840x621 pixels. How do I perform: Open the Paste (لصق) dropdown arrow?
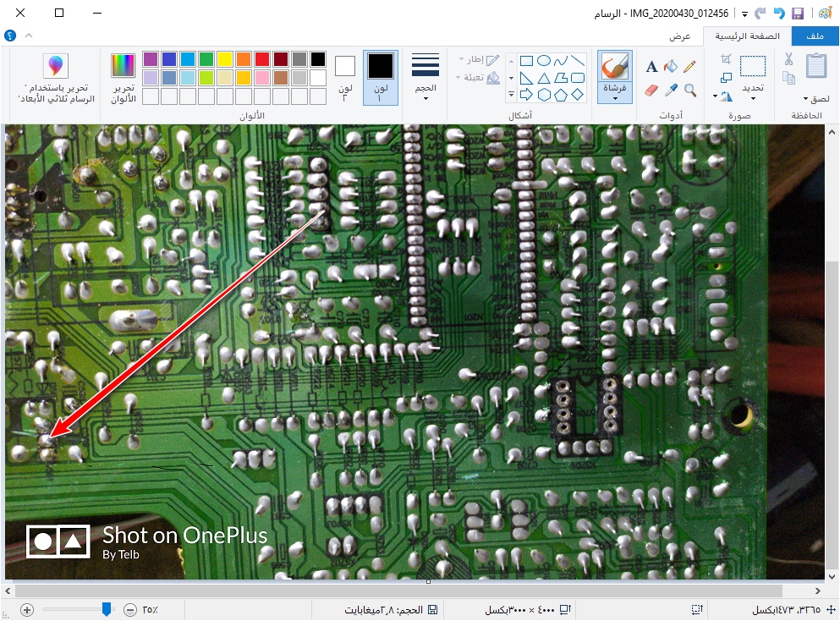(x=805, y=99)
